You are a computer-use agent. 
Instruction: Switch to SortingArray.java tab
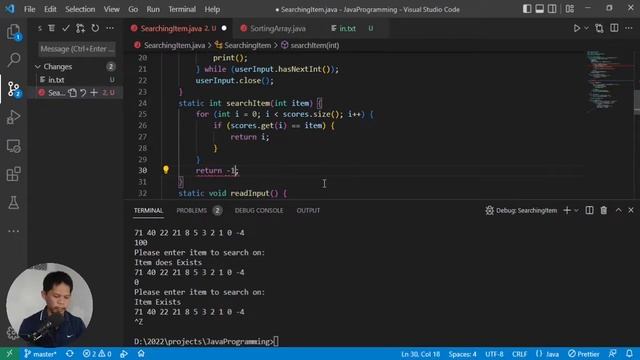[278, 28]
